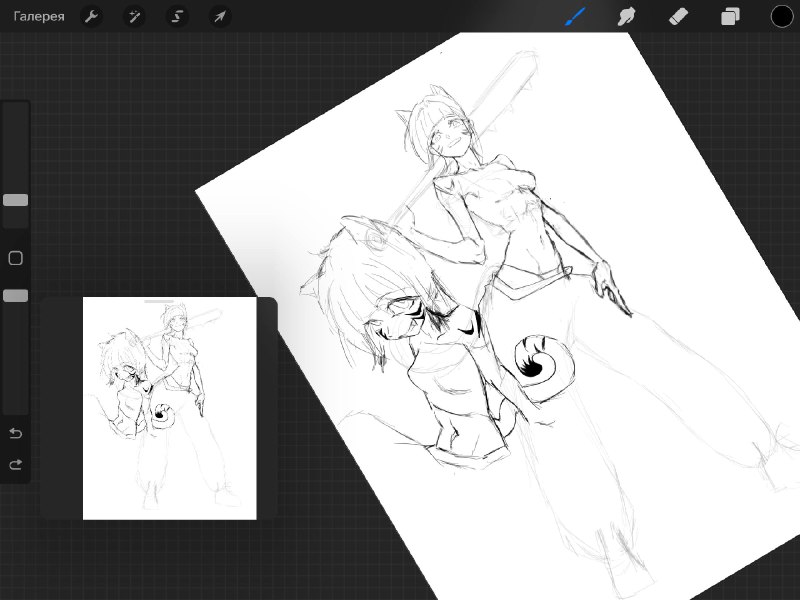
Task: Activate the Selection S-shaped tool
Action: (x=177, y=16)
